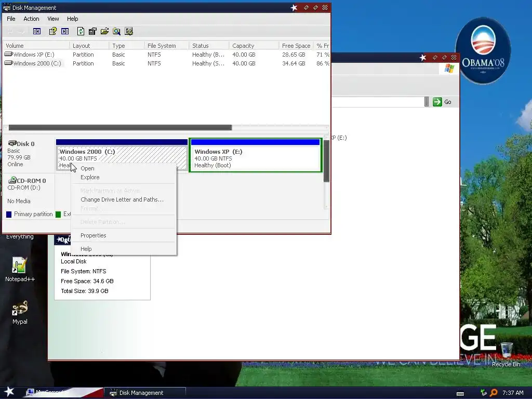Click the 28.65 GB free space cell
The image size is (532, 399).
pos(294,54)
